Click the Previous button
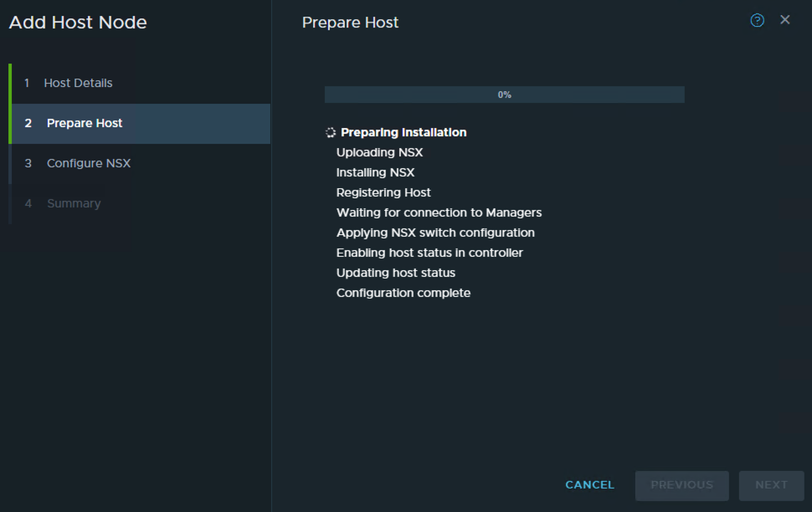This screenshot has height=512, width=812. [x=681, y=485]
